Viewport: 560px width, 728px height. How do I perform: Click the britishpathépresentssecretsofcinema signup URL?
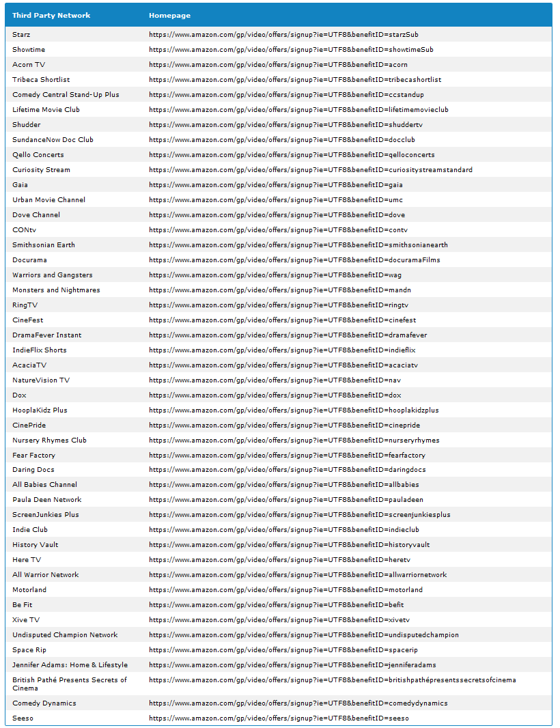pos(333,680)
